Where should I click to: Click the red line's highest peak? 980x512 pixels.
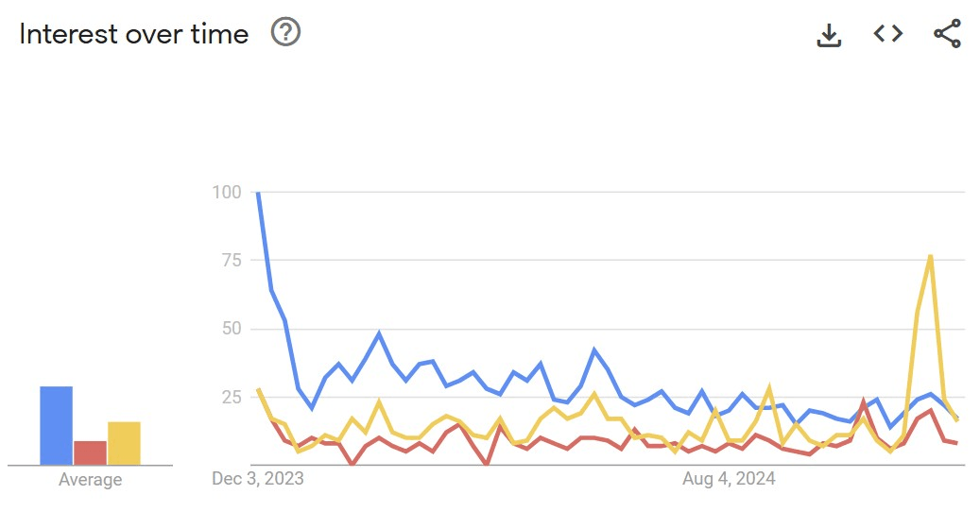click(863, 401)
